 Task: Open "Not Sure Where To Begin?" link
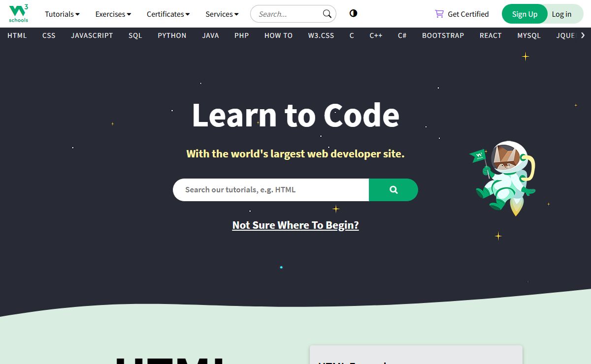(x=295, y=225)
